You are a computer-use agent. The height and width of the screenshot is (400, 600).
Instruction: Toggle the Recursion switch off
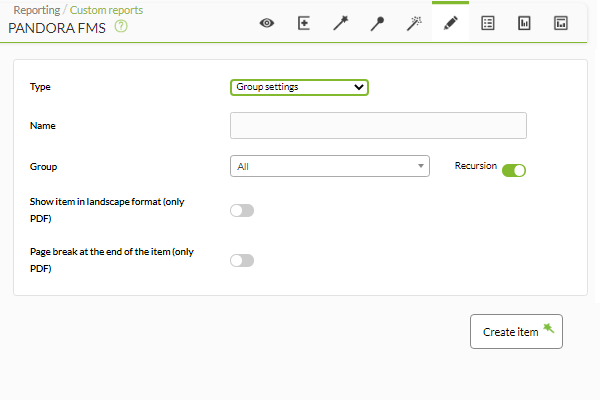(514, 170)
